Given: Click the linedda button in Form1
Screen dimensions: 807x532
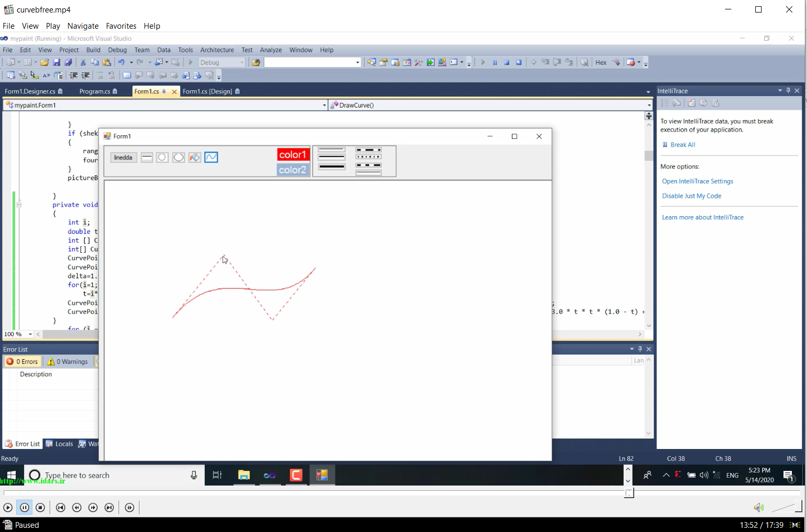Looking at the screenshot, I should click(x=124, y=157).
